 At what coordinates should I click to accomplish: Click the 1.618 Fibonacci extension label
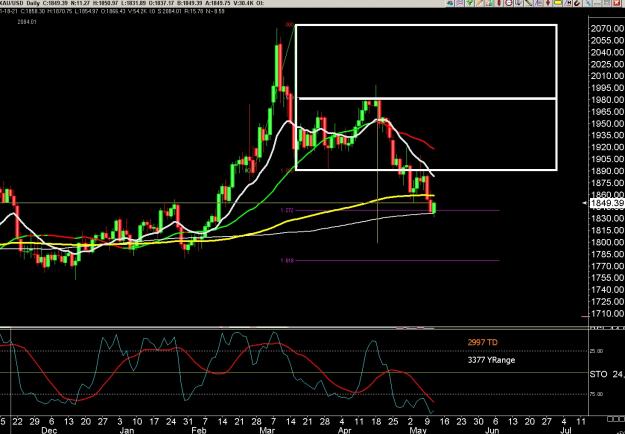(x=287, y=261)
